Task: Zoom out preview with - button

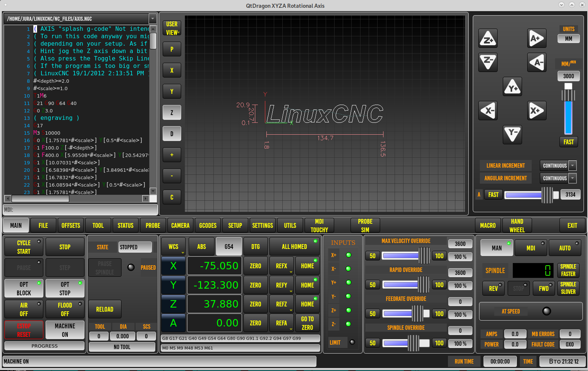Action: (172, 176)
